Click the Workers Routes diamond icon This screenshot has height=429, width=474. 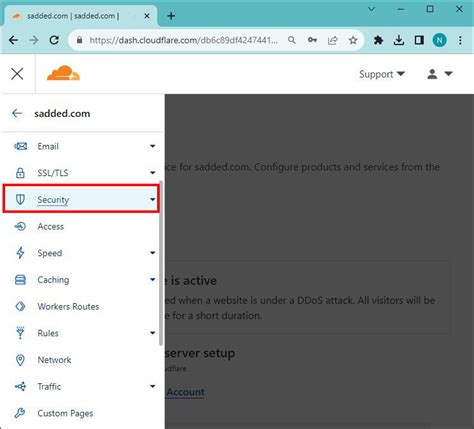coord(20,306)
